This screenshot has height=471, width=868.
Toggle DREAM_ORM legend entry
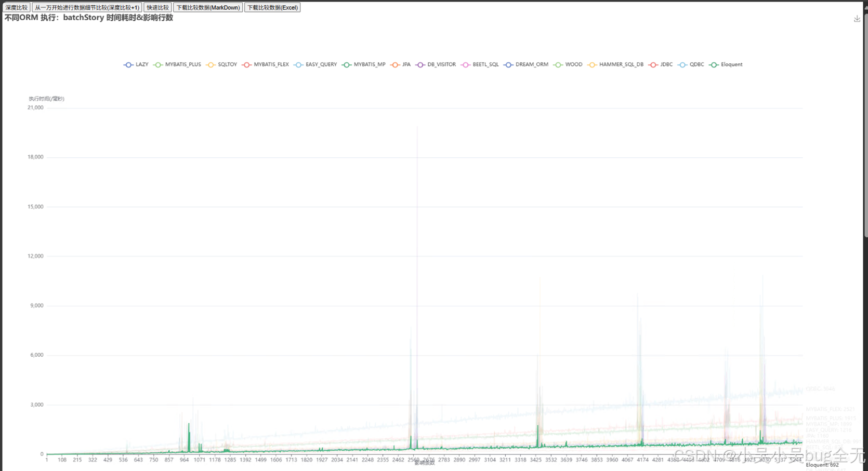pyautogui.click(x=526, y=64)
